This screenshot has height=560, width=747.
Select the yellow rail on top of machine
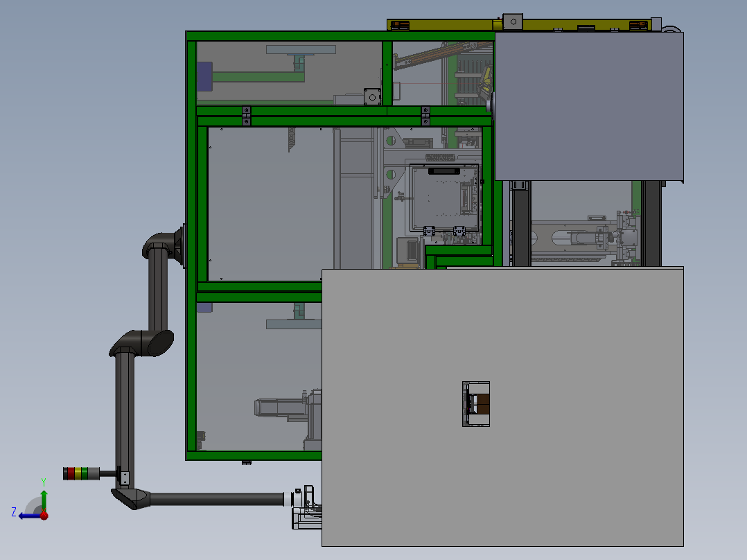tap(519, 25)
